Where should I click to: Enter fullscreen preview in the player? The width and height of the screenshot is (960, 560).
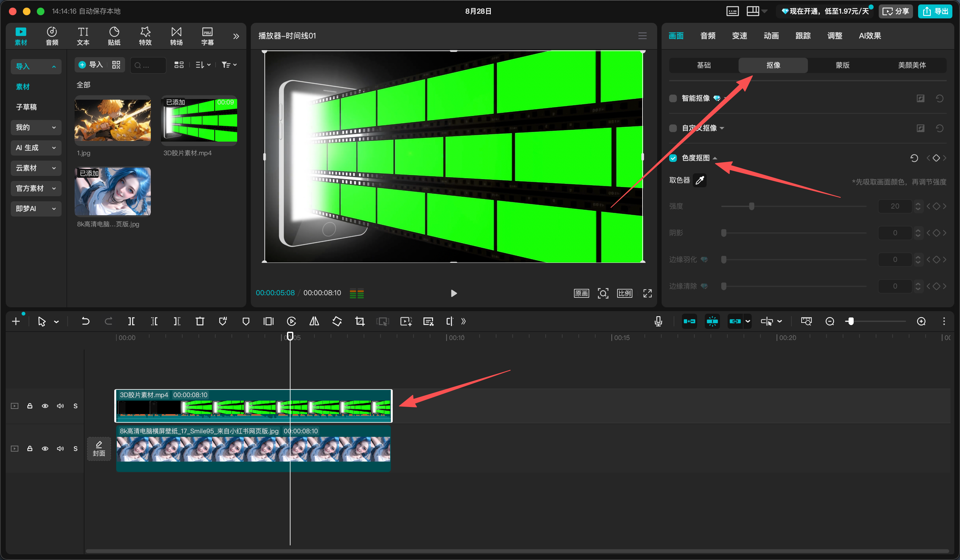click(x=647, y=293)
